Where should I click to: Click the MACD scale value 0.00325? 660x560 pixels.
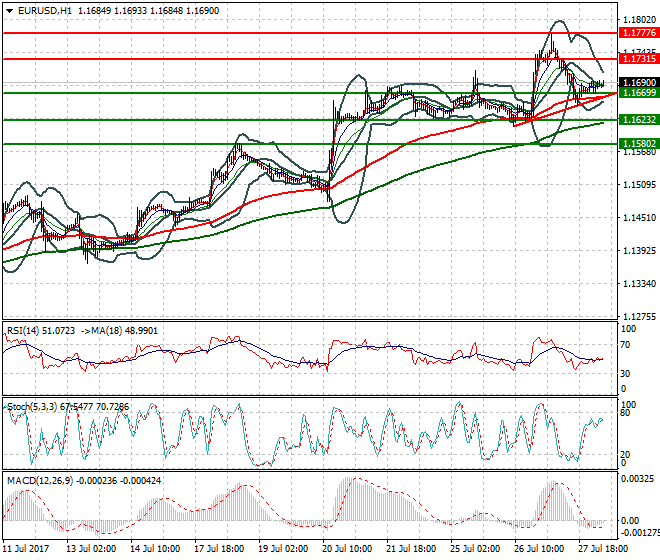(x=638, y=479)
